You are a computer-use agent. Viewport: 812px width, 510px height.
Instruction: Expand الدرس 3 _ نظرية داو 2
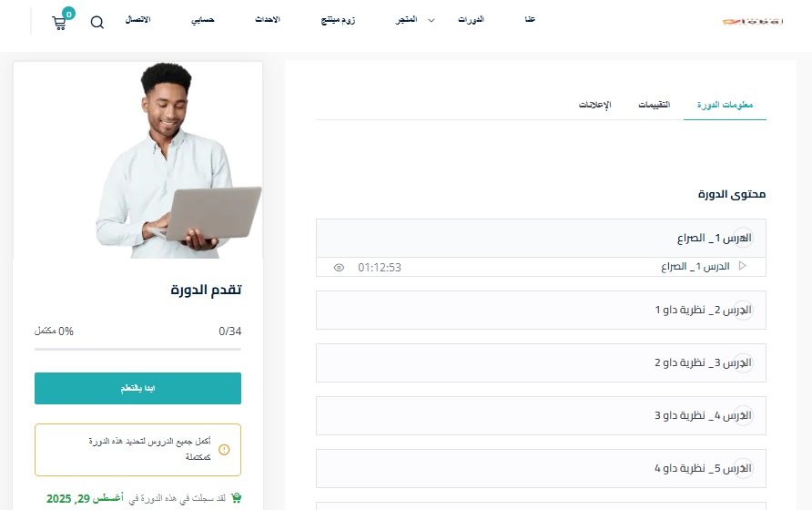(x=541, y=362)
